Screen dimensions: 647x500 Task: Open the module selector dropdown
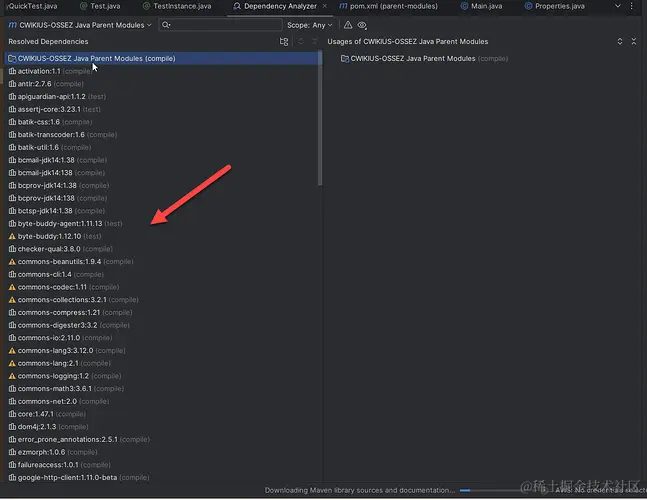80,25
